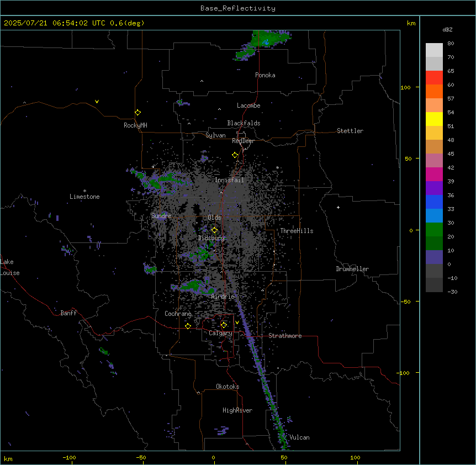Screen dimensions: 476x465
Task: Click the Limestone label
Action: click(84, 197)
